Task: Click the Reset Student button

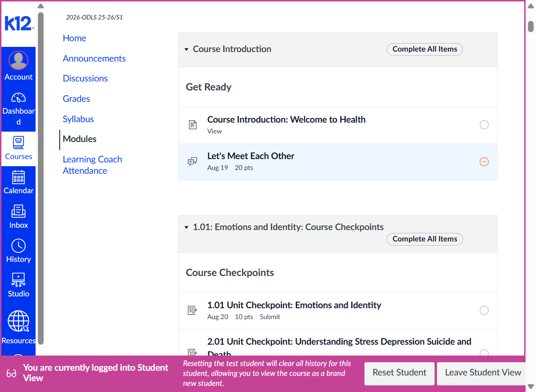Action: tap(399, 373)
